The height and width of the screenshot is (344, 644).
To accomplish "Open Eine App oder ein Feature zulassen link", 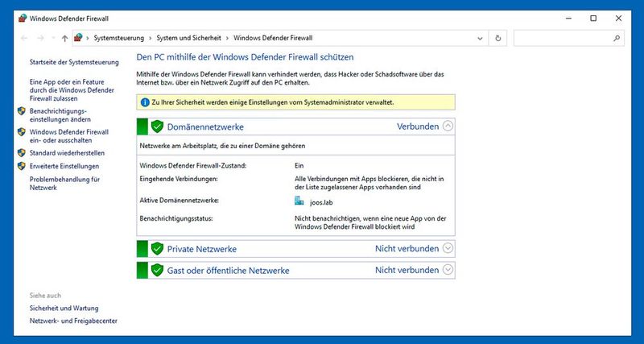I will (x=72, y=90).
